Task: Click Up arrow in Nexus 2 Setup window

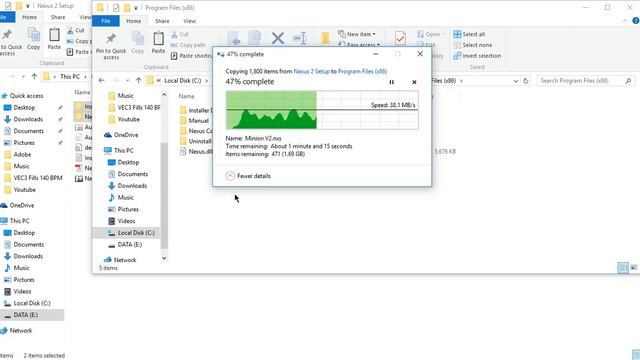Action: (x=34, y=76)
